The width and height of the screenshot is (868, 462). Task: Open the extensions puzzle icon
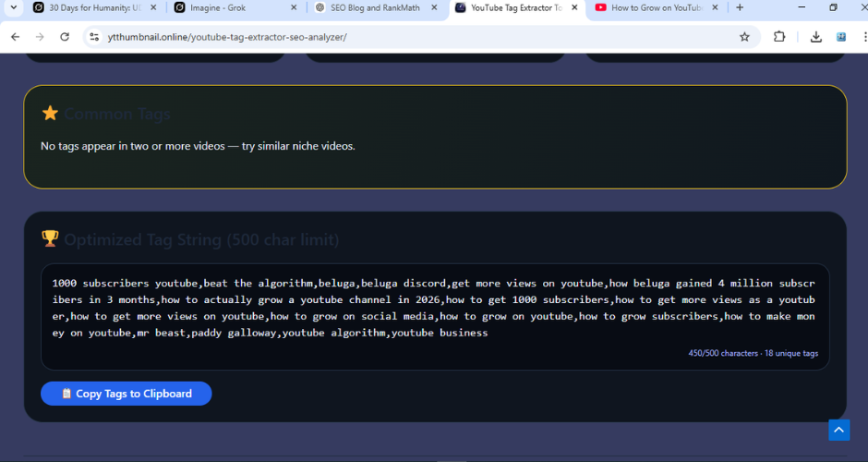(779, 37)
